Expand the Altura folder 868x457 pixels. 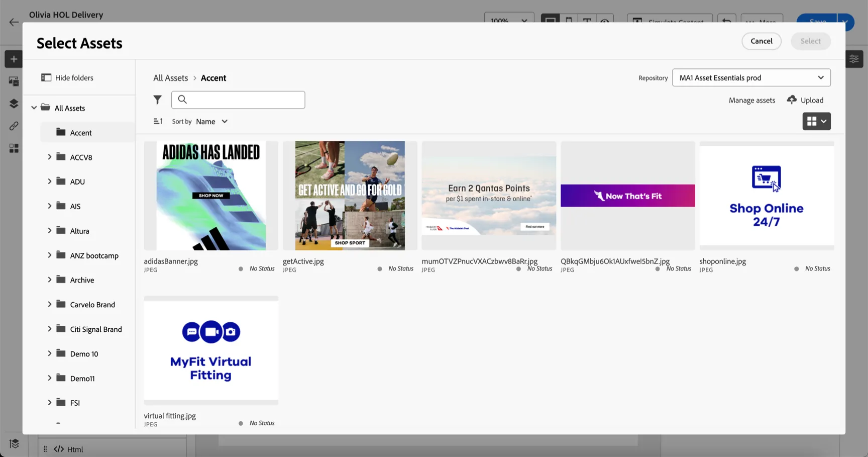49,231
